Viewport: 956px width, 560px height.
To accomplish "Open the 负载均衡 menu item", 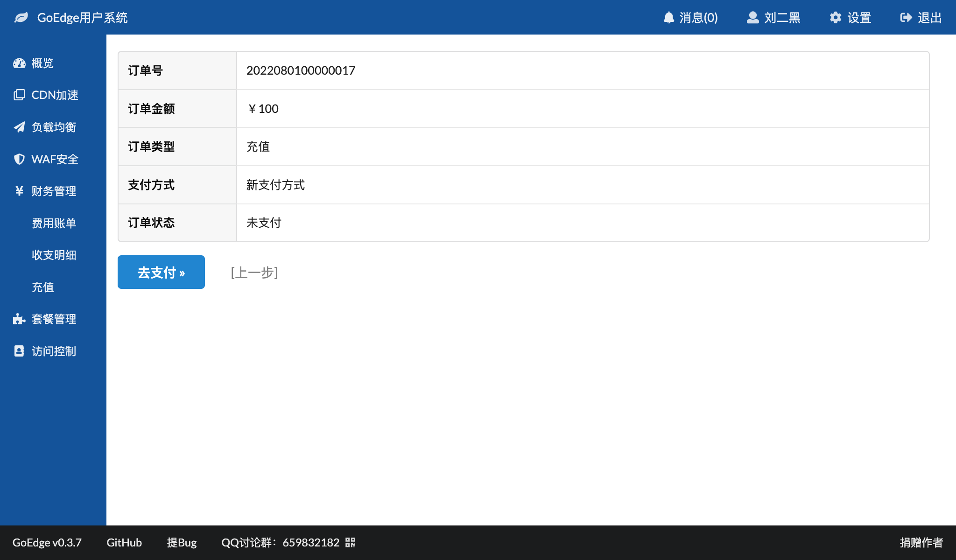I will [x=53, y=127].
